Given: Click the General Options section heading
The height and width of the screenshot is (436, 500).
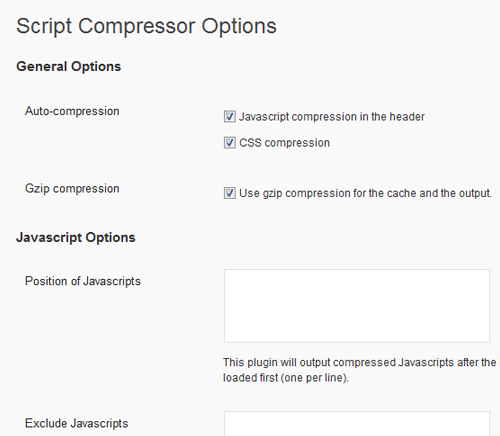Looking at the screenshot, I should pos(69,66).
